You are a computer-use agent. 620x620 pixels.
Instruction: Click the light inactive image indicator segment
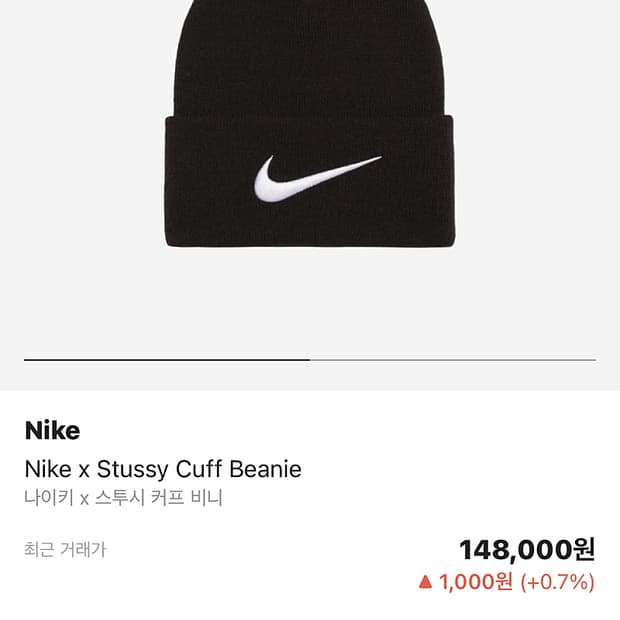452,359
